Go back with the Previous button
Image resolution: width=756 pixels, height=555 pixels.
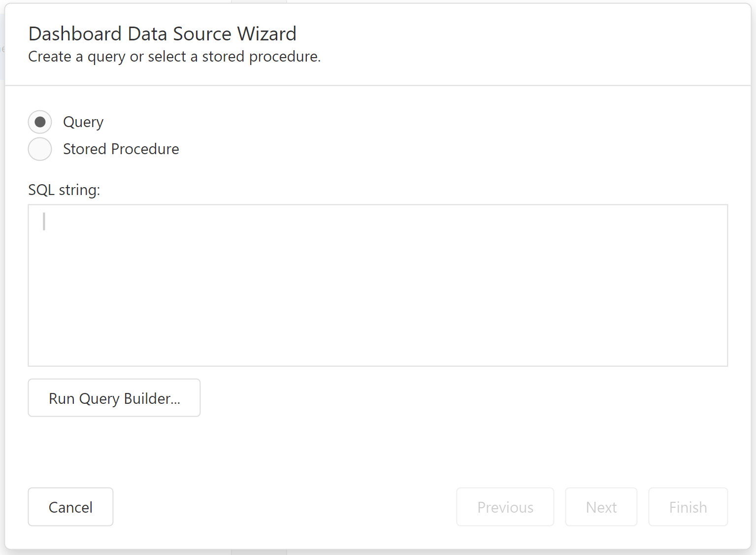click(x=505, y=507)
